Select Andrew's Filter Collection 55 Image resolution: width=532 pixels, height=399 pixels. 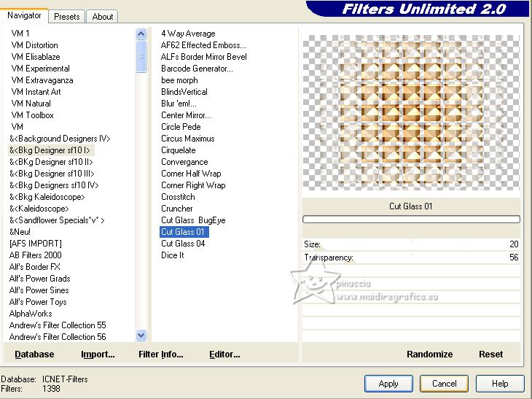[x=58, y=325]
